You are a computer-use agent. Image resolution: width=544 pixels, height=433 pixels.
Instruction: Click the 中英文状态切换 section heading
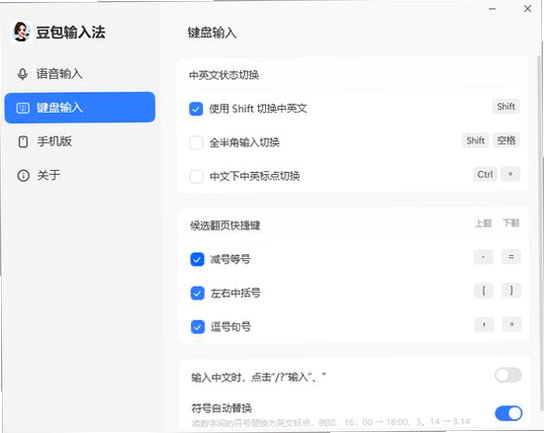[x=224, y=75]
